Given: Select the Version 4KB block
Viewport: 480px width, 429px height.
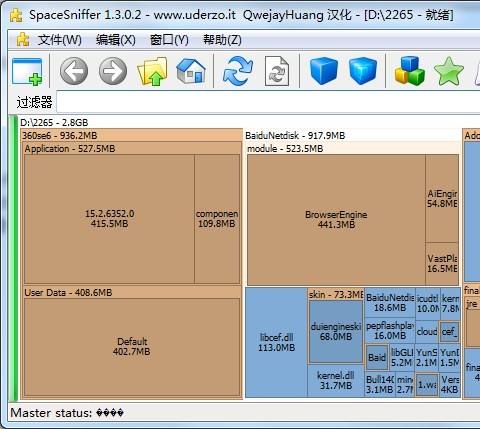Looking at the screenshot, I should pyautogui.click(x=450, y=384).
